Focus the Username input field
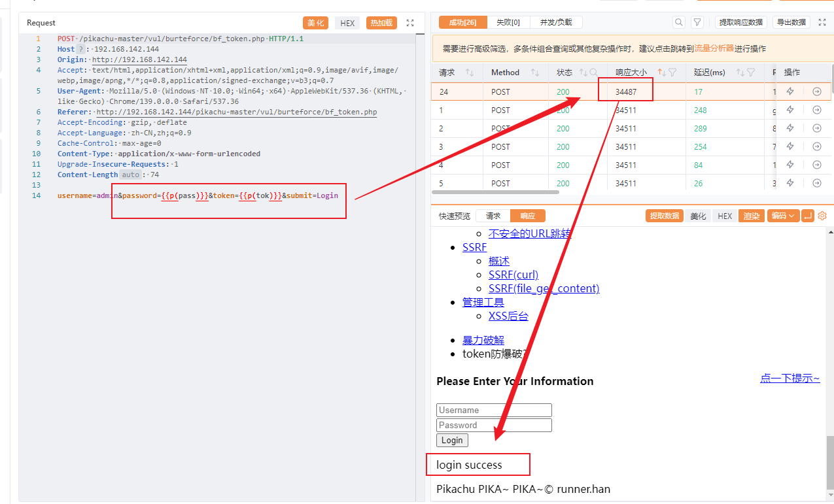 (x=494, y=410)
